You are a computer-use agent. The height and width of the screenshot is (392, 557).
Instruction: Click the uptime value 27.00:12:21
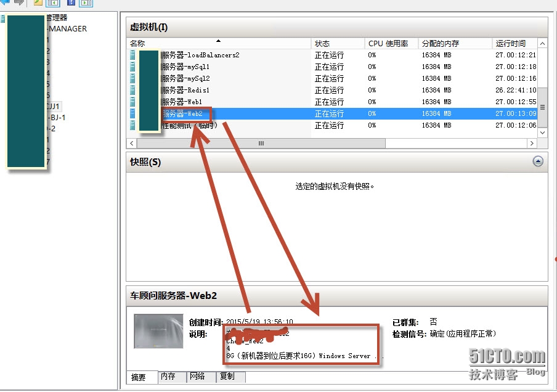pos(516,55)
